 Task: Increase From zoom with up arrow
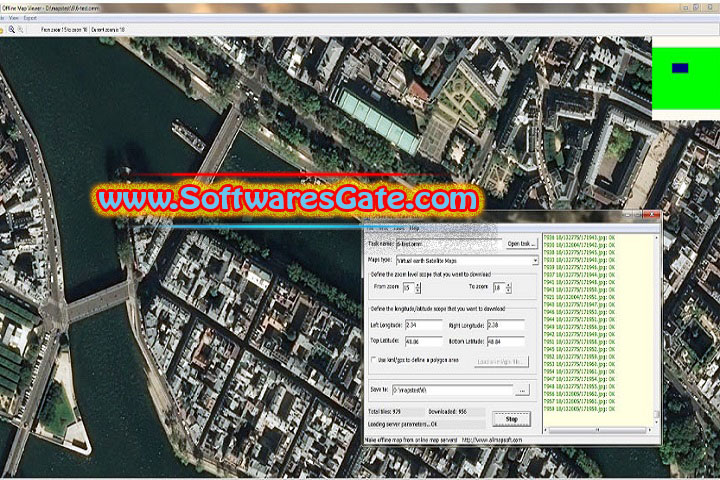click(417, 285)
